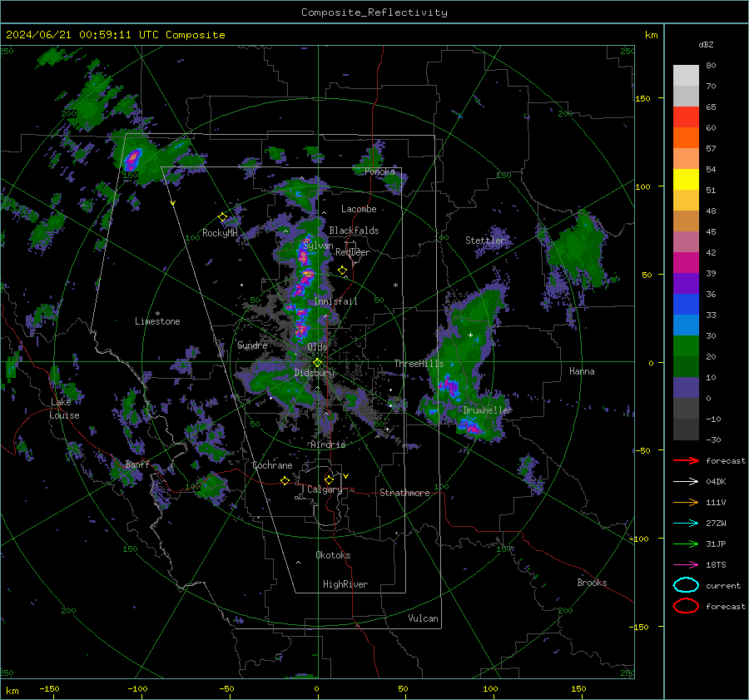
Task: Click the Olds town label
Action: pyautogui.click(x=317, y=347)
